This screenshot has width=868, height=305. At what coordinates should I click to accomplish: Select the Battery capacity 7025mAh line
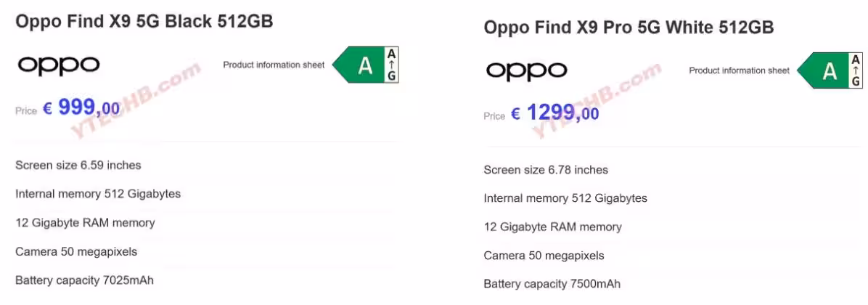[x=84, y=280]
